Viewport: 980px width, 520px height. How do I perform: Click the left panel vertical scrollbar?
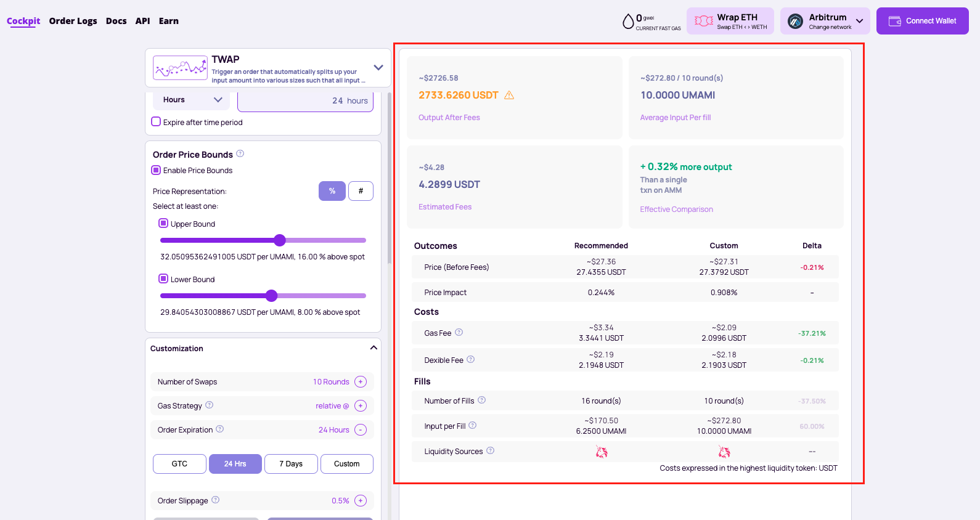[390, 179]
